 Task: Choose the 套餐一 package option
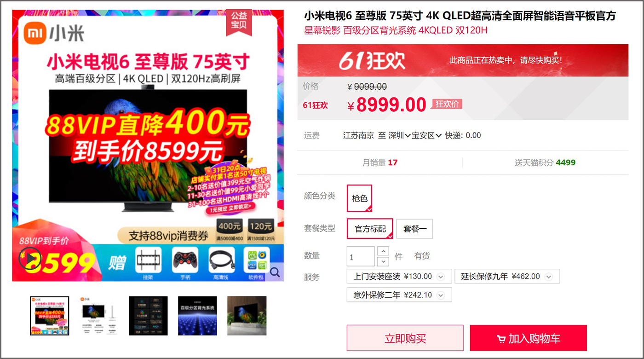pyautogui.click(x=414, y=229)
